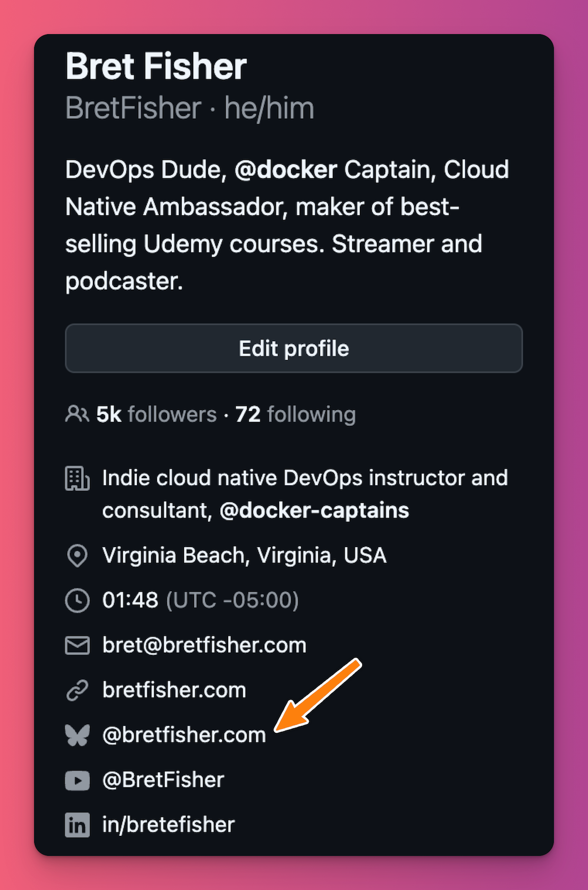
Task: Click the bret@bretfisher.com email address
Action: pos(204,645)
